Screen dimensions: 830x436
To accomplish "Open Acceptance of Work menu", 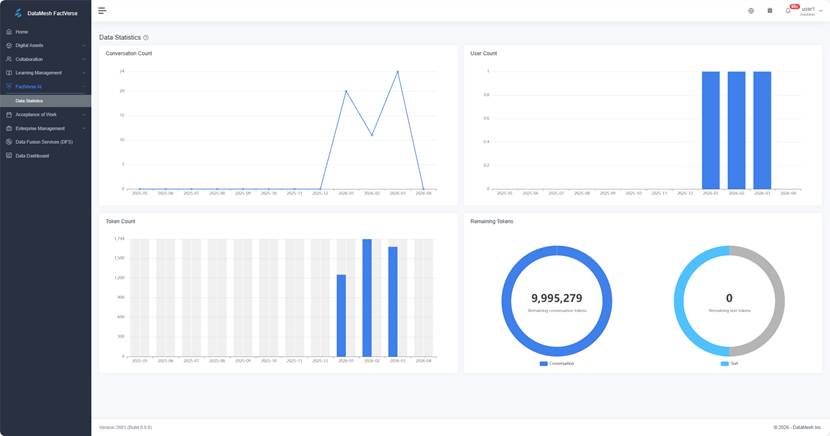I will click(x=36, y=114).
